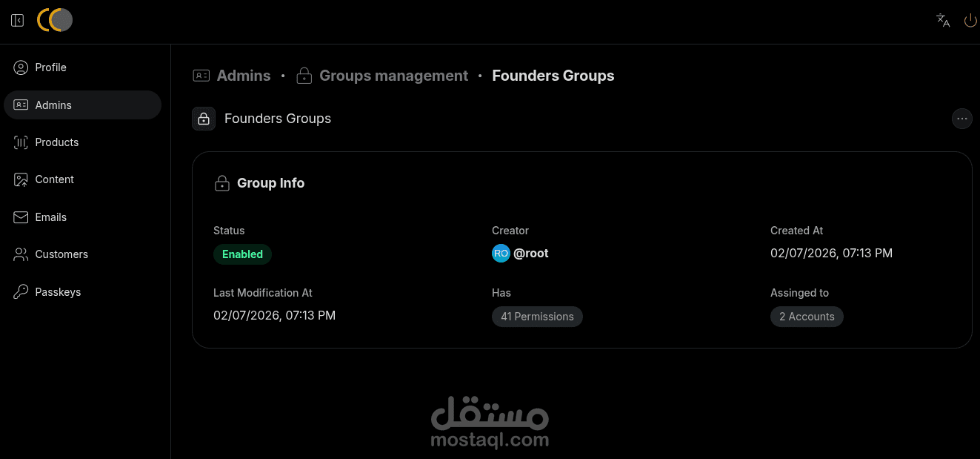This screenshot has width=980, height=459.
Task: Click the lock icon beside Founders Groups title
Action: tap(204, 119)
